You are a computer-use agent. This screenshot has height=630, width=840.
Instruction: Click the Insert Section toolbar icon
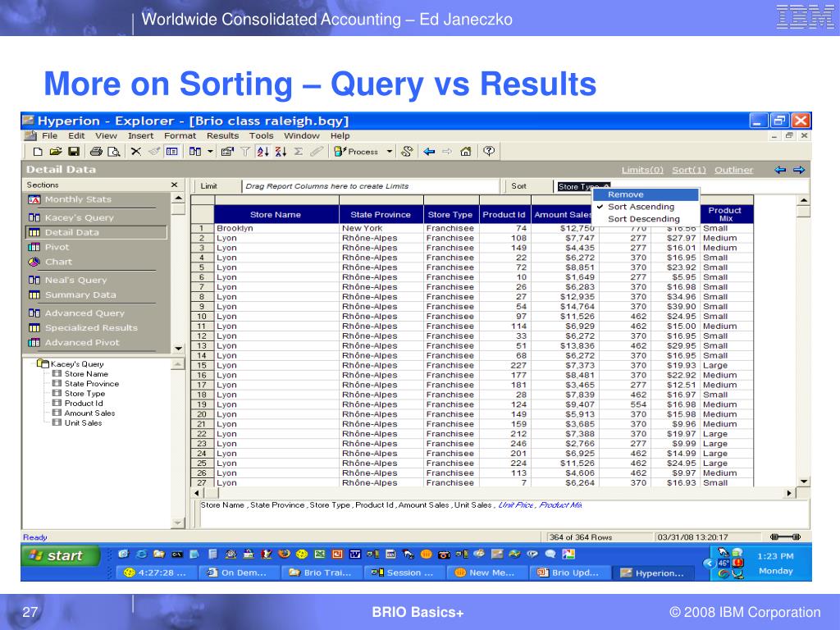coord(195,152)
